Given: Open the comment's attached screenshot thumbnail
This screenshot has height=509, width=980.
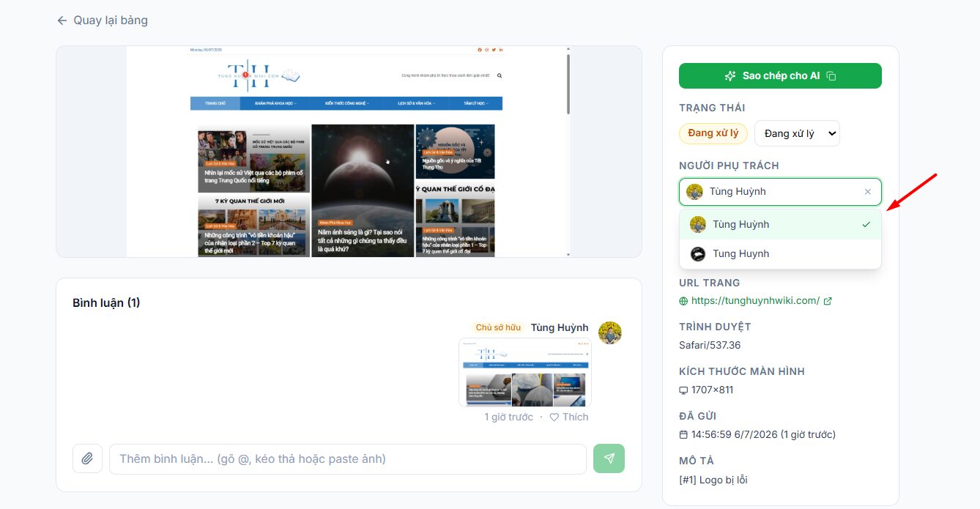Looking at the screenshot, I should click(x=525, y=372).
